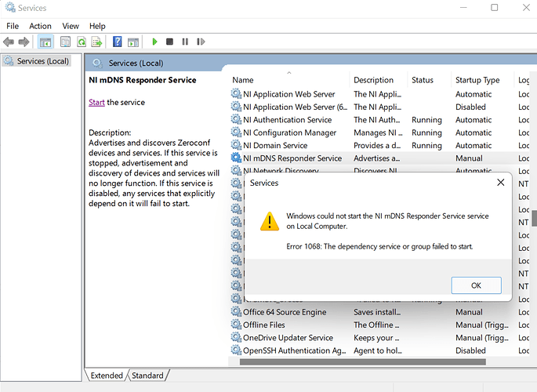Click gear icon of NI Application Web Server
This screenshot has width=537, height=392.
click(236, 93)
